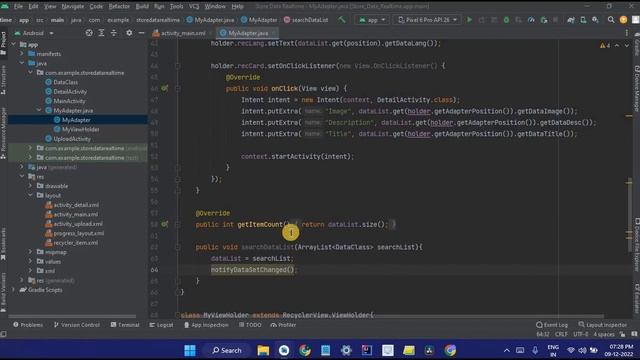The width and height of the screenshot is (640, 360).
Task: Open Windows Settings gear in taskbar
Action: 346,350
